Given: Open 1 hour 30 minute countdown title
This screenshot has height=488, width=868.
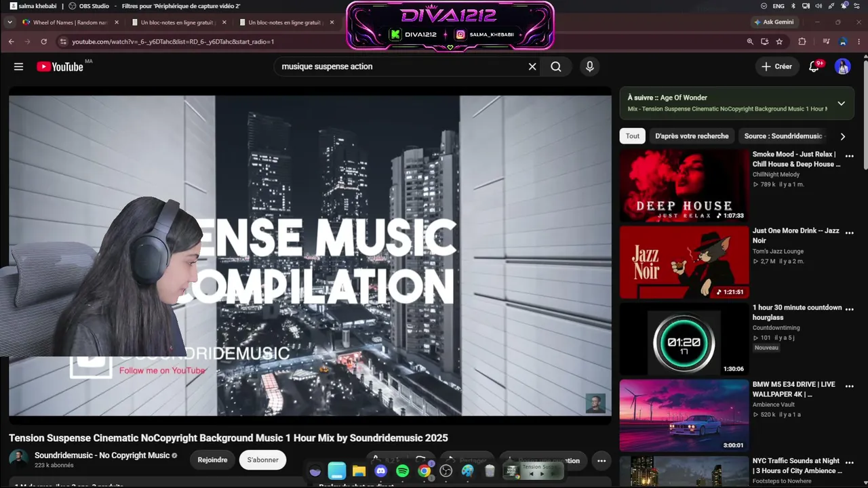Looking at the screenshot, I should pyautogui.click(x=797, y=312).
